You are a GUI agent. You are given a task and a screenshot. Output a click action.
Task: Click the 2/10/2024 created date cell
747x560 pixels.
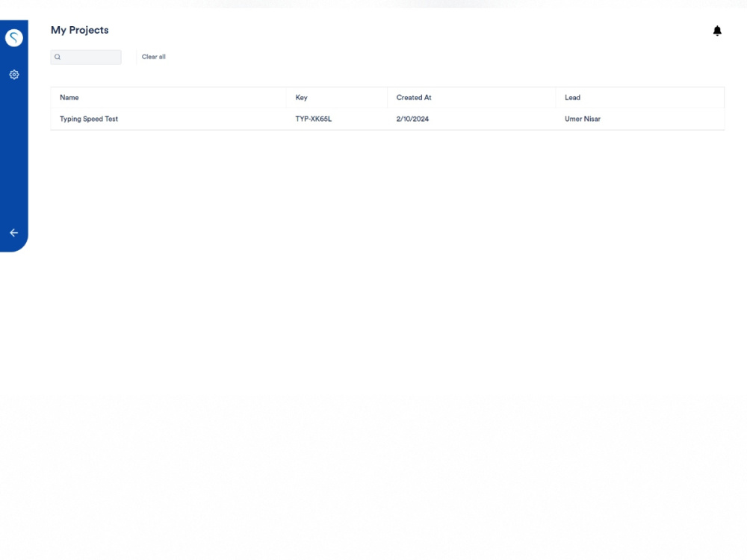[412, 119]
